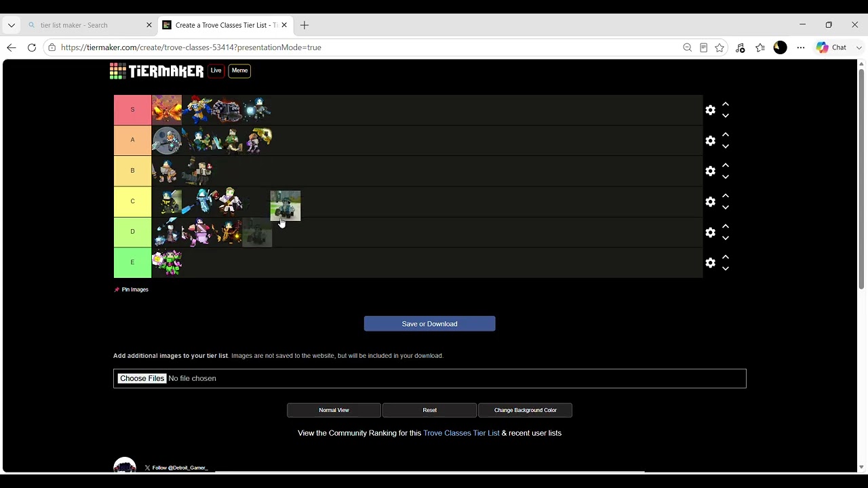Move S tier row up arrow
This screenshot has width=868, height=488.
726,104
